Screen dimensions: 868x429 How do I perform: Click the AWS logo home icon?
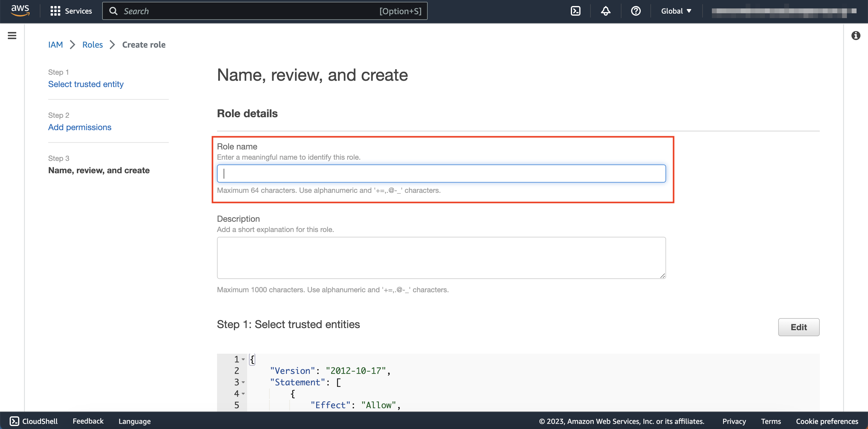click(20, 11)
